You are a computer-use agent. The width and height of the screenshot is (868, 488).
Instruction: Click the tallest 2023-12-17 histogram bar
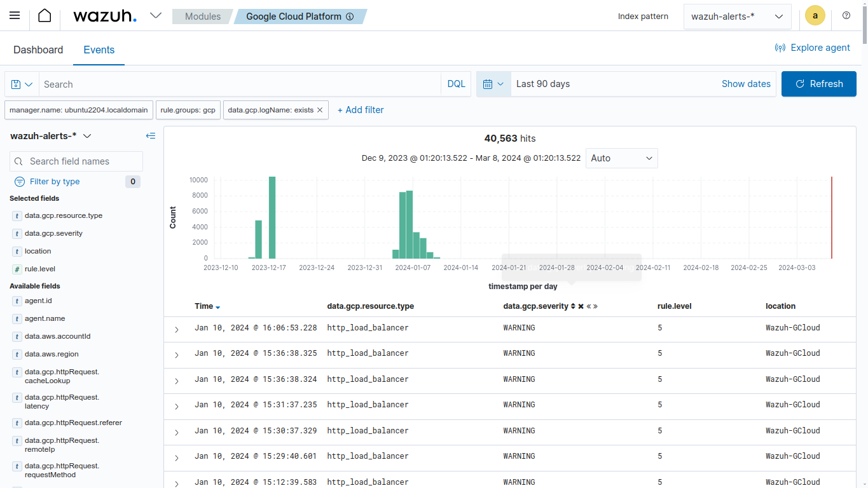(272, 217)
